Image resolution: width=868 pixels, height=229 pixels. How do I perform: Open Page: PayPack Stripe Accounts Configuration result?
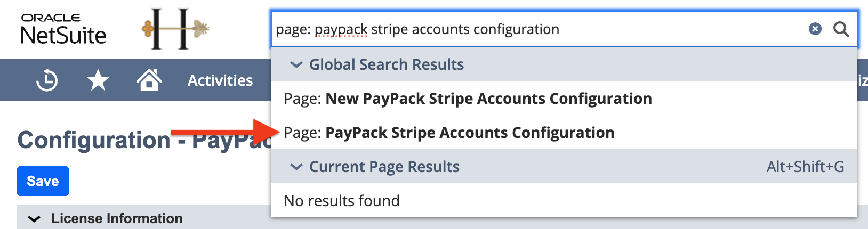[449, 133]
